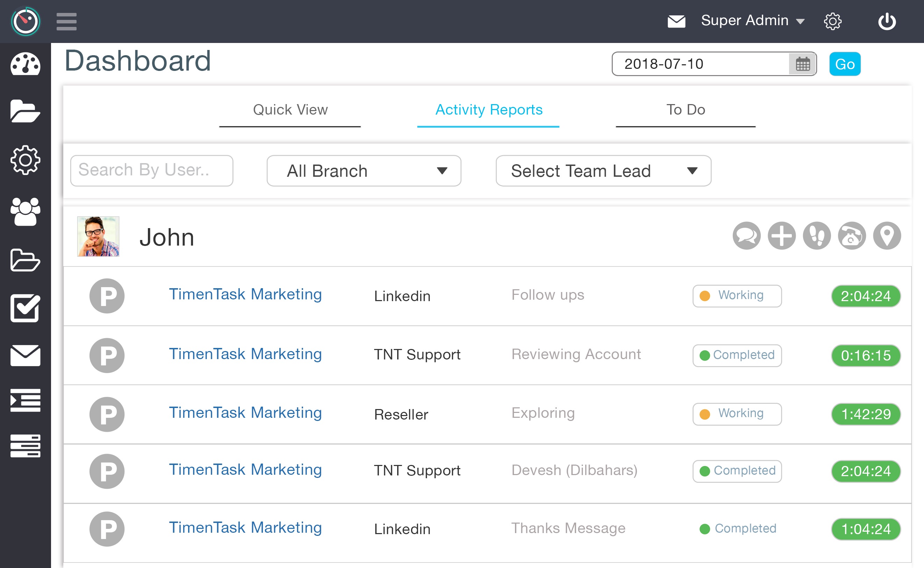Switch to the Quick View tab
Screen dimensions: 924x568
290,110
